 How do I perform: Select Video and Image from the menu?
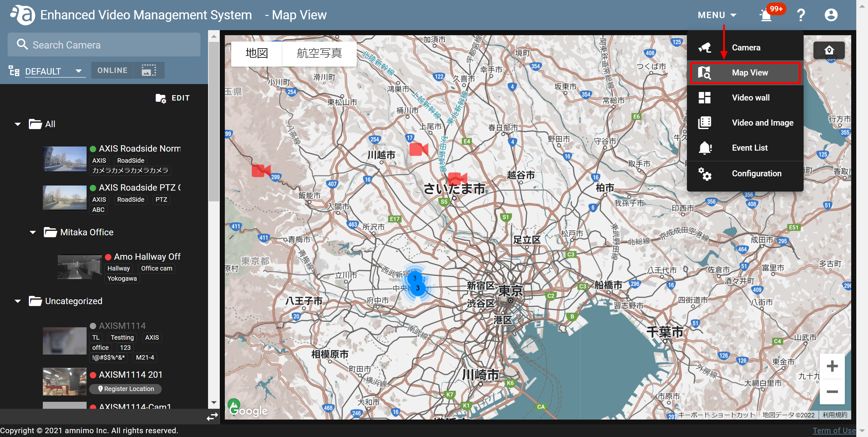745,123
